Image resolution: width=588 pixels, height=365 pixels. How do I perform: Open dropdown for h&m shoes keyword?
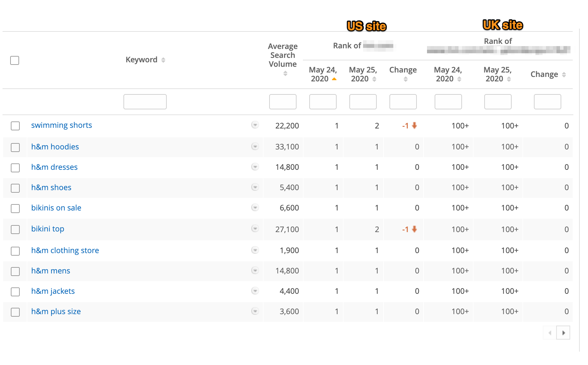pyautogui.click(x=255, y=187)
